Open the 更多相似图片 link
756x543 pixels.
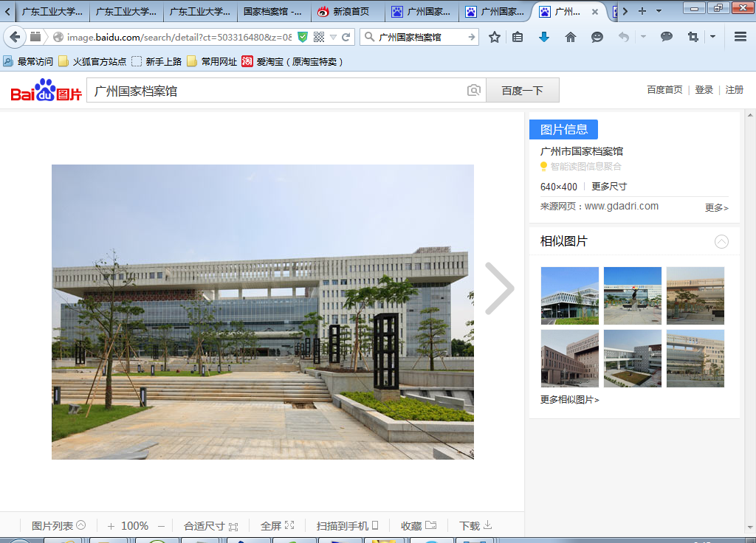coord(569,400)
